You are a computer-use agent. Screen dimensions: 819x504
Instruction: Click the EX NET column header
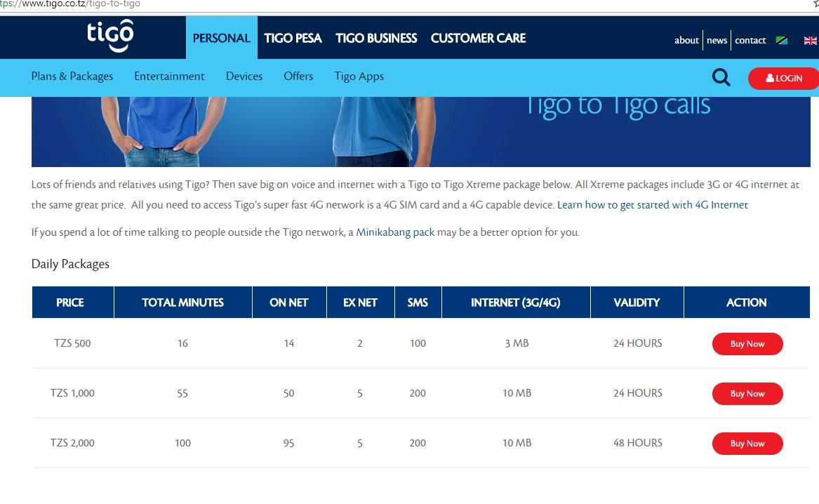click(360, 303)
